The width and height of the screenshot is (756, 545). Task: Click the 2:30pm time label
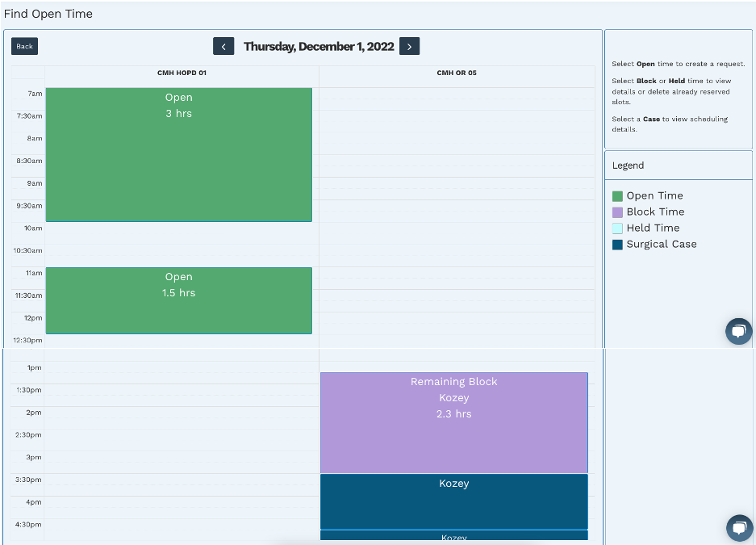[x=28, y=434]
